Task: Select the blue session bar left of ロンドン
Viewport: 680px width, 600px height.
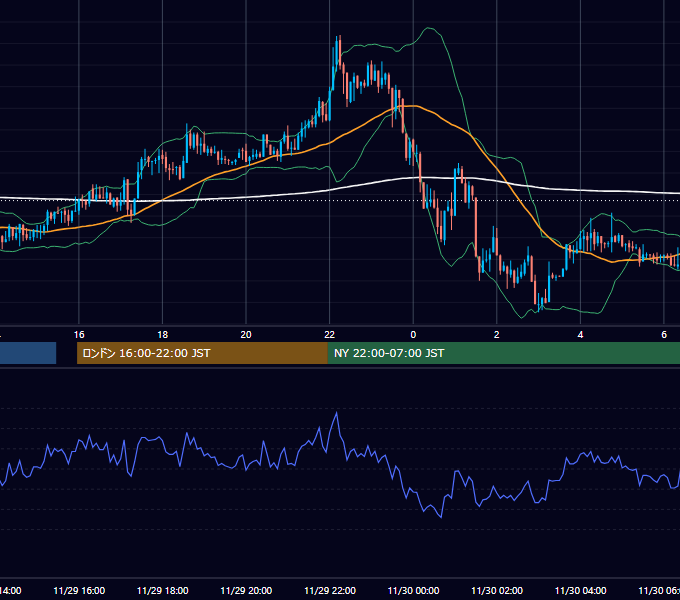Action: pos(28,353)
